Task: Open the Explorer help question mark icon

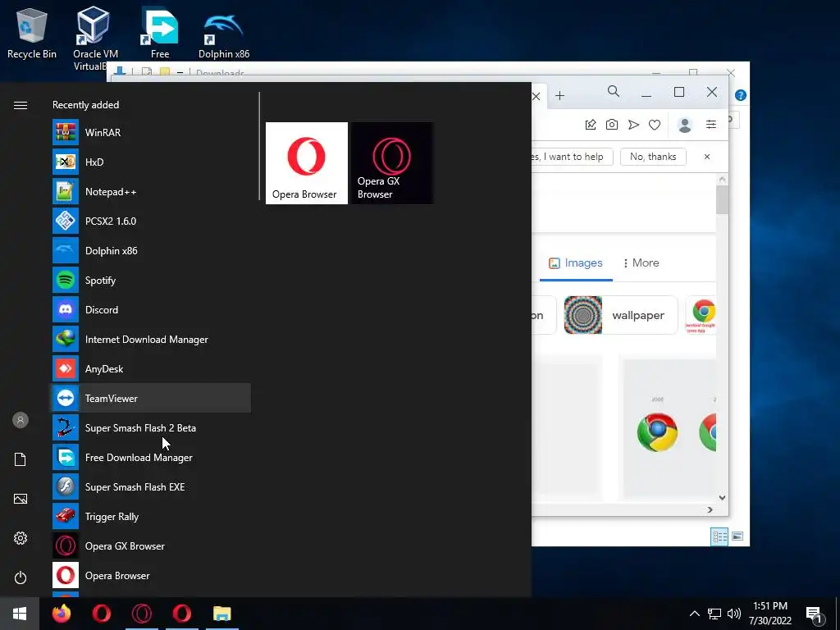Action: click(x=741, y=95)
